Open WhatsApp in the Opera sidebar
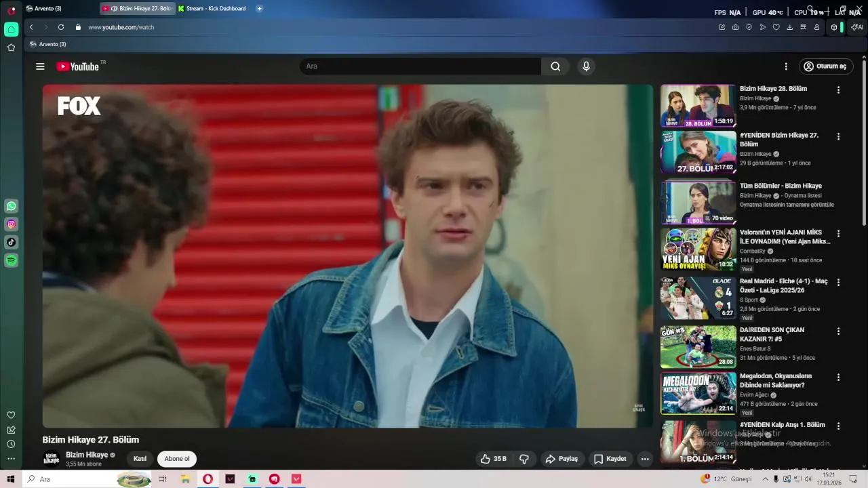Image resolution: width=868 pixels, height=488 pixels. click(x=12, y=206)
